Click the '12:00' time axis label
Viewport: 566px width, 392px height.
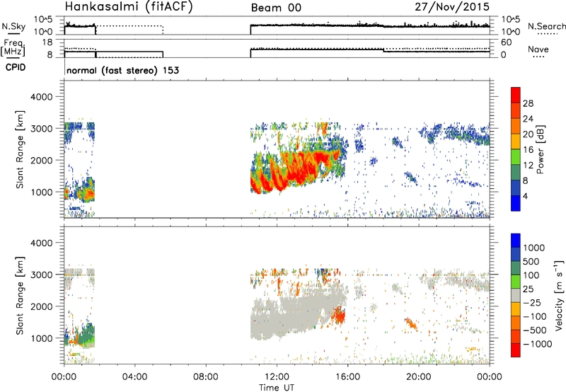click(x=277, y=376)
